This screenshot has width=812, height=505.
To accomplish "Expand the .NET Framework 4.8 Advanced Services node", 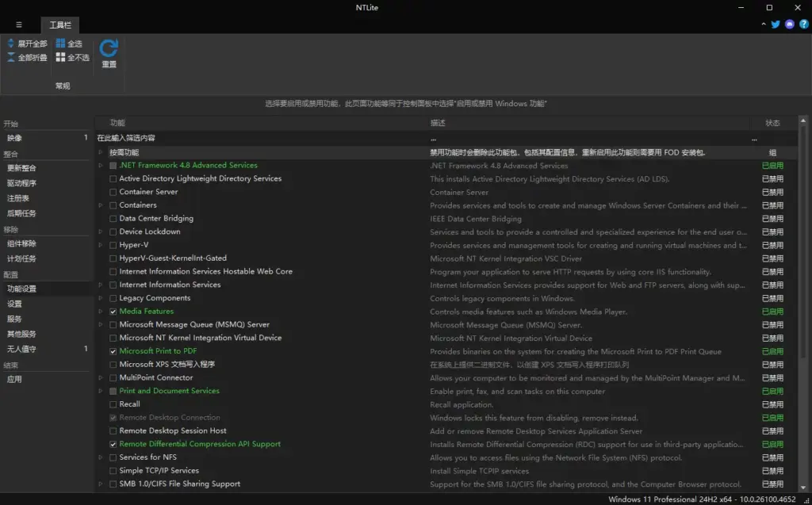I will (101, 166).
